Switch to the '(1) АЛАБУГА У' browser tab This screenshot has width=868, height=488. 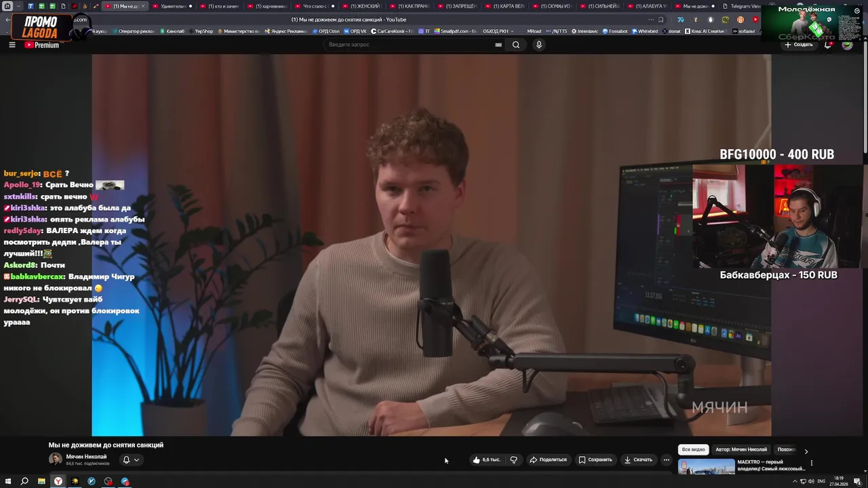[x=647, y=6]
